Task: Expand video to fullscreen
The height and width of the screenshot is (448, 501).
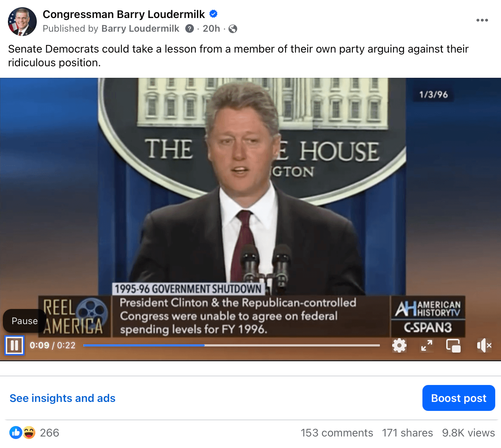Action: [x=427, y=345]
